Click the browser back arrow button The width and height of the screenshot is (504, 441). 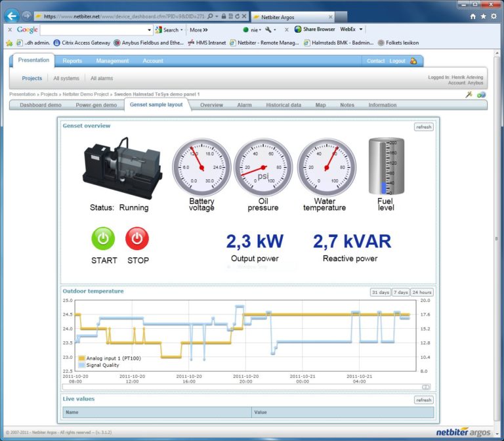click(x=11, y=16)
